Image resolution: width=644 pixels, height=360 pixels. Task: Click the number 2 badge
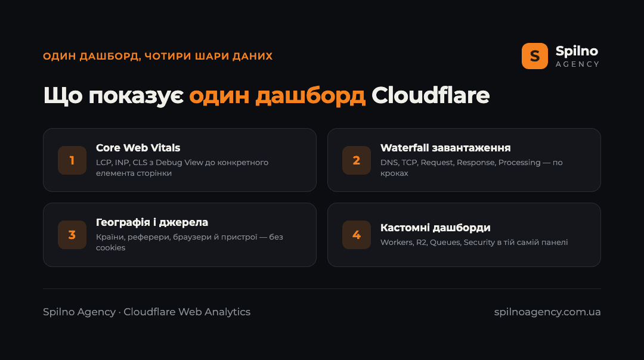tap(356, 160)
